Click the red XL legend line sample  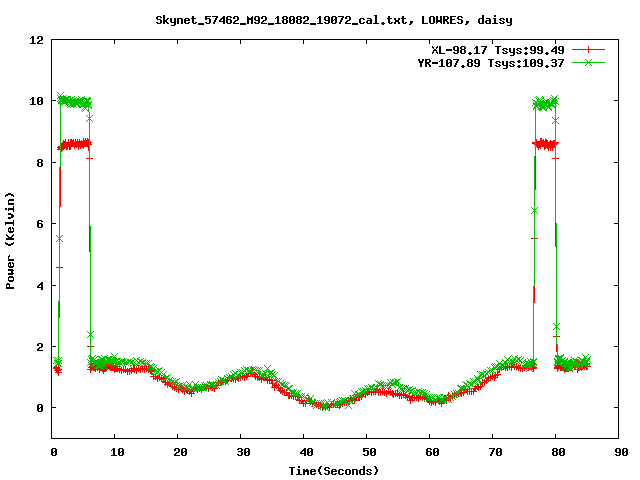(x=588, y=50)
